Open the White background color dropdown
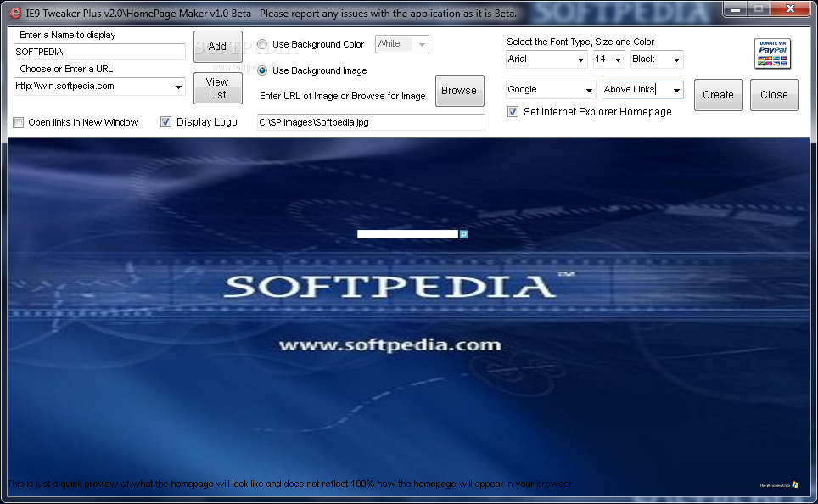This screenshot has width=818, height=504. coord(422,44)
